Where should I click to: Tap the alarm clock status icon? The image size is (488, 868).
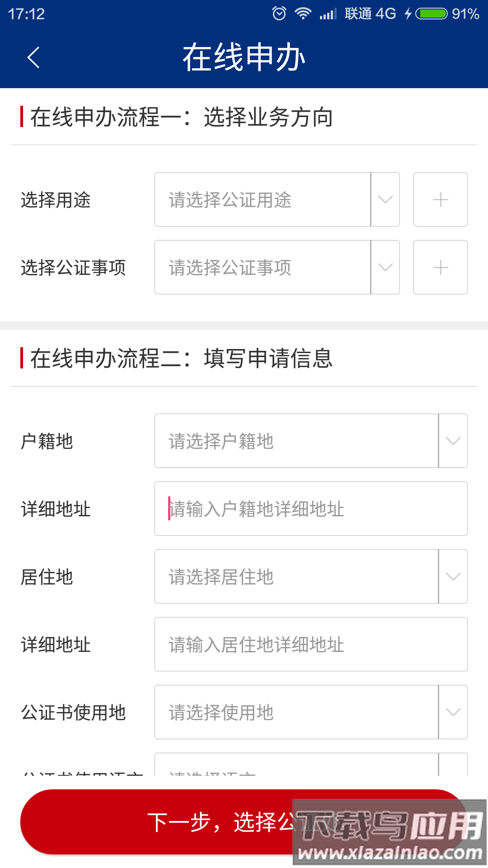click(279, 14)
